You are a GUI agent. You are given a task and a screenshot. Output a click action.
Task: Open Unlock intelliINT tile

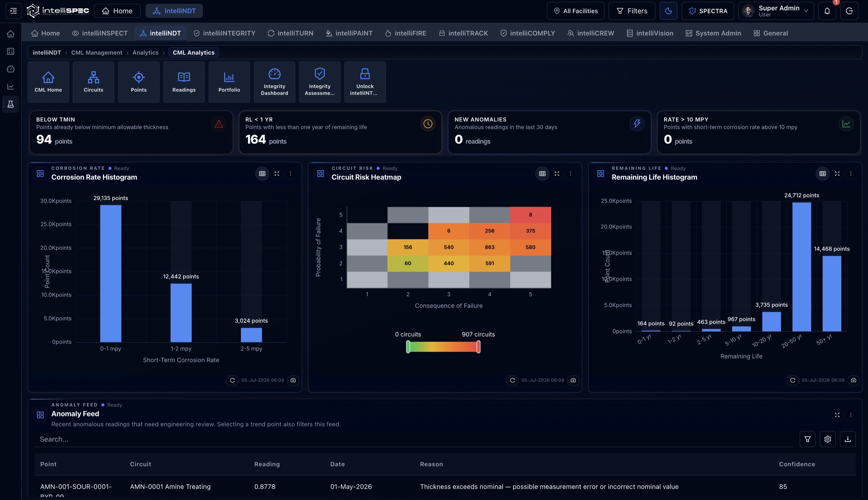coord(365,82)
